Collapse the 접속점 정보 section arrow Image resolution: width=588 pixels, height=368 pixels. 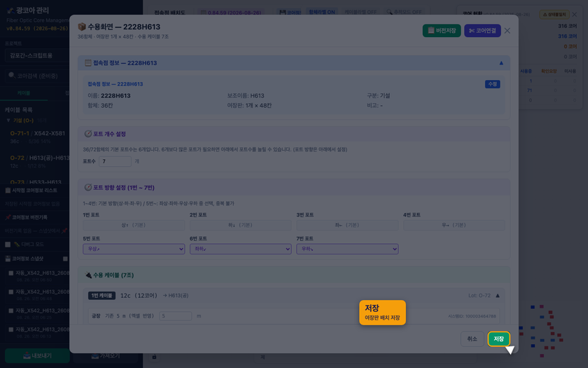501,62
